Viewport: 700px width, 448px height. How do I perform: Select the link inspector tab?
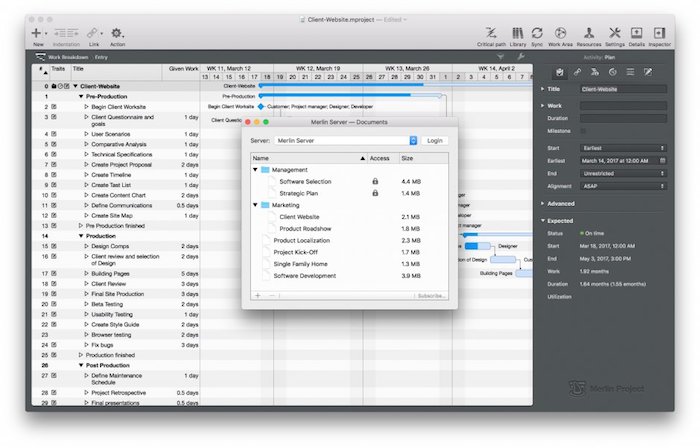tap(577, 72)
